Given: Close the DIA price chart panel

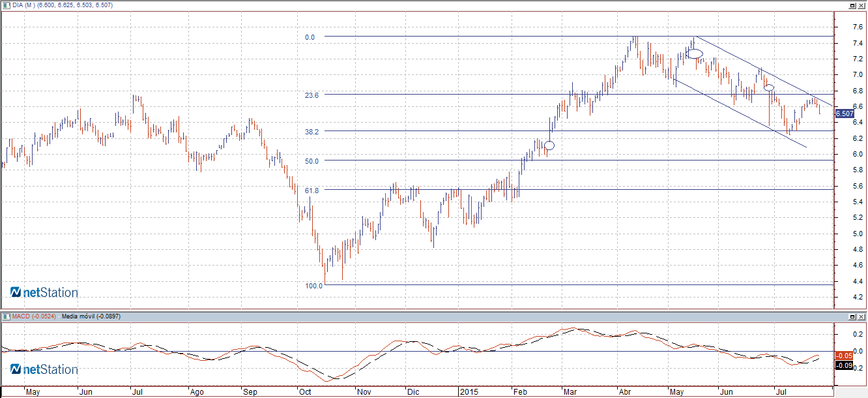Looking at the screenshot, I should [861, 5].
